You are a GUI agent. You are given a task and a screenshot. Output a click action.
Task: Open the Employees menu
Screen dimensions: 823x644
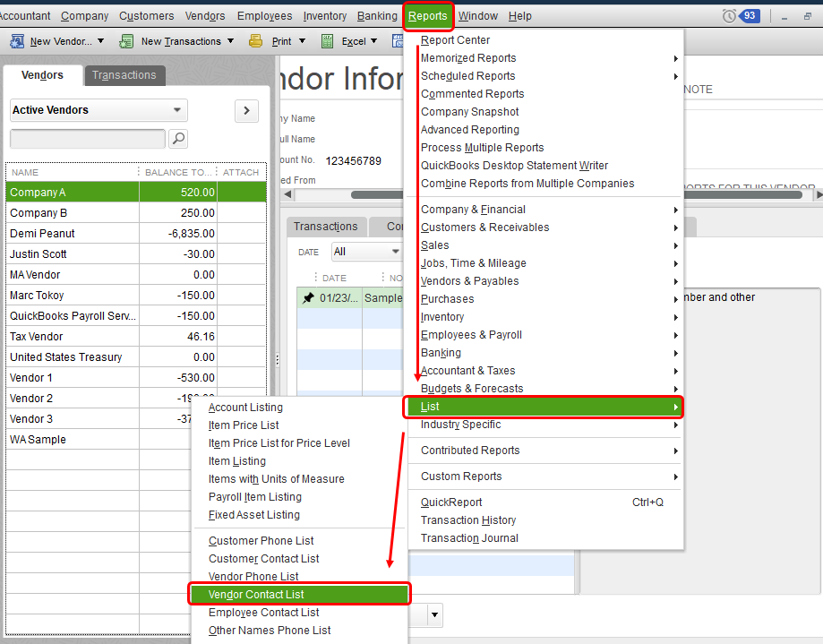point(264,16)
